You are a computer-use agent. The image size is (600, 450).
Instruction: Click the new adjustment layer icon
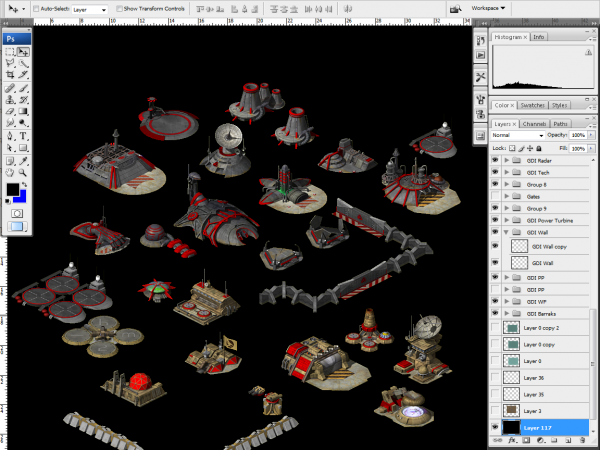[x=540, y=440]
